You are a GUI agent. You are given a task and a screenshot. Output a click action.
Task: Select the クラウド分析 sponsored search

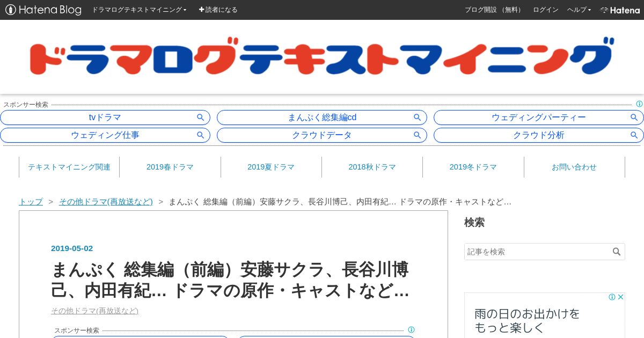coord(539,135)
